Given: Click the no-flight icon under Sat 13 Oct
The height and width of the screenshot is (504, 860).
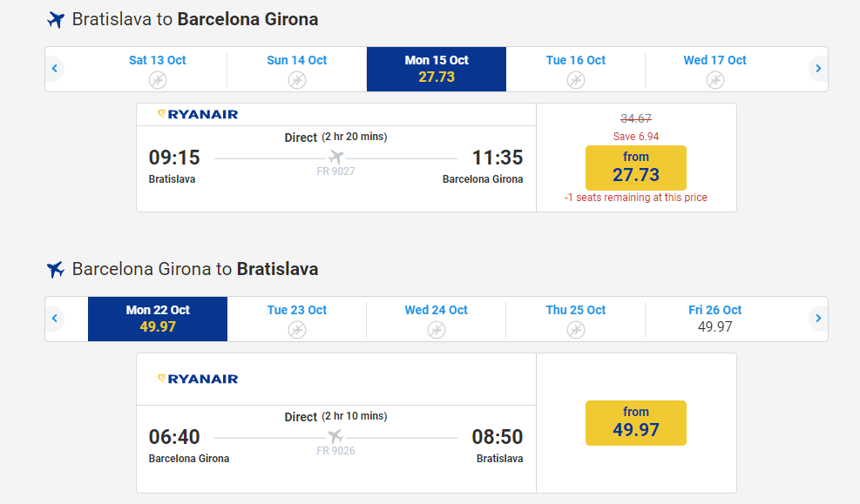Looking at the screenshot, I should tap(157, 80).
